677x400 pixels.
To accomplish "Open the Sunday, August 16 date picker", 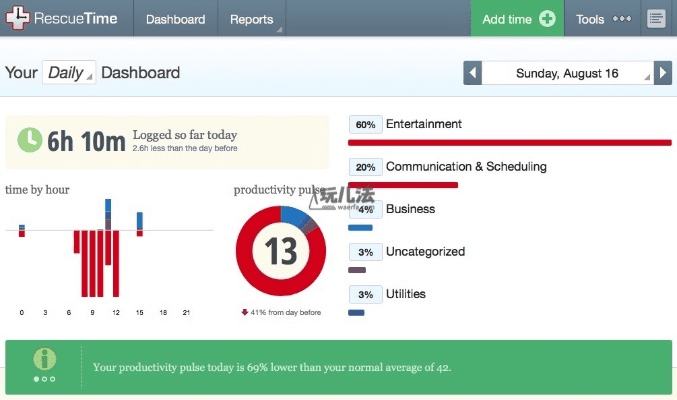I will (567, 73).
